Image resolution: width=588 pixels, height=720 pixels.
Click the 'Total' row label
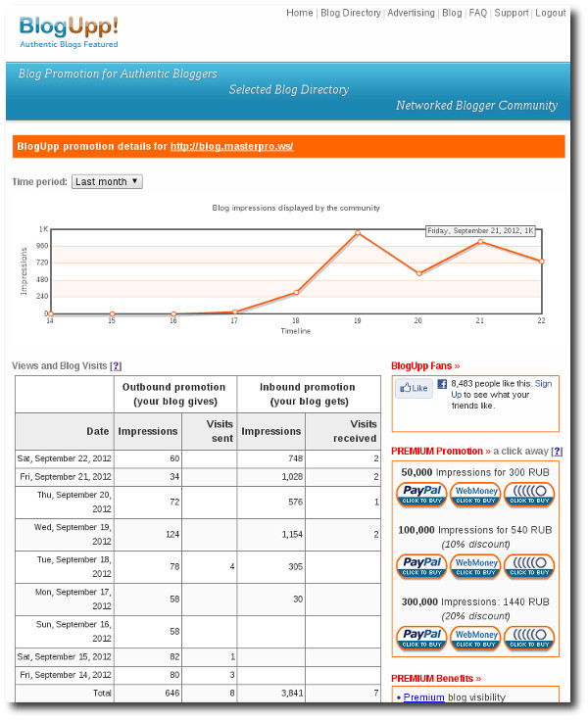tap(102, 693)
